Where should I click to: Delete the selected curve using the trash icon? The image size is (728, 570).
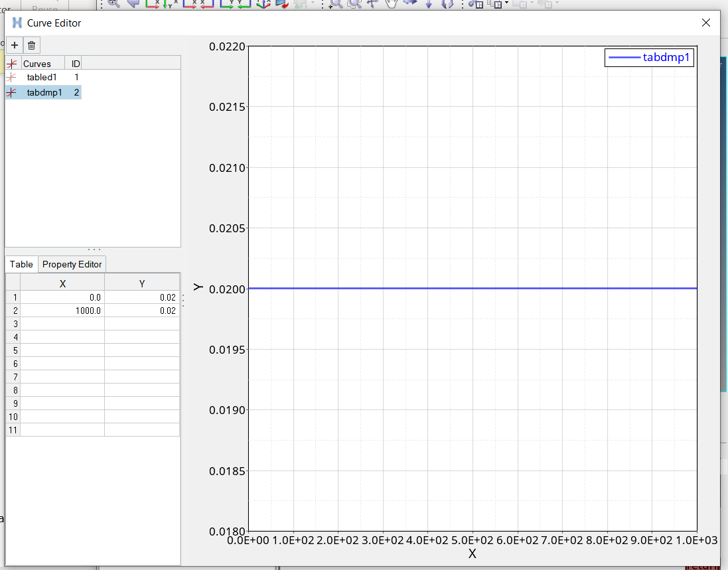tap(32, 45)
